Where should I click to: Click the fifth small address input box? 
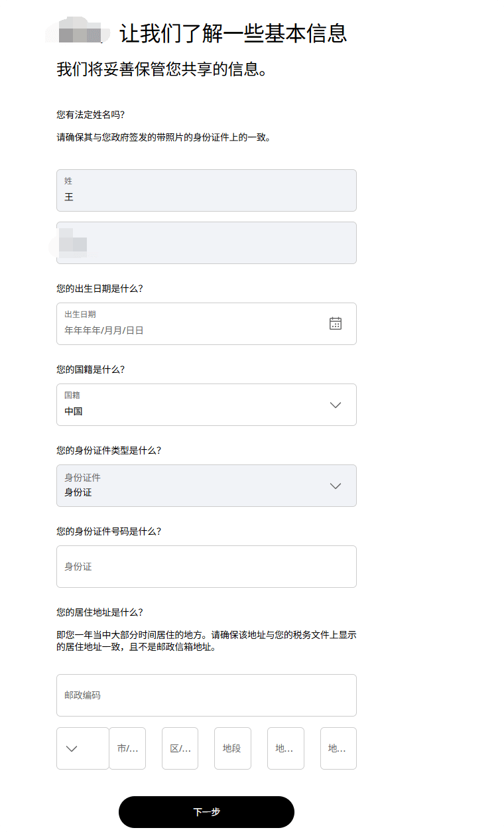click(285, 748)
